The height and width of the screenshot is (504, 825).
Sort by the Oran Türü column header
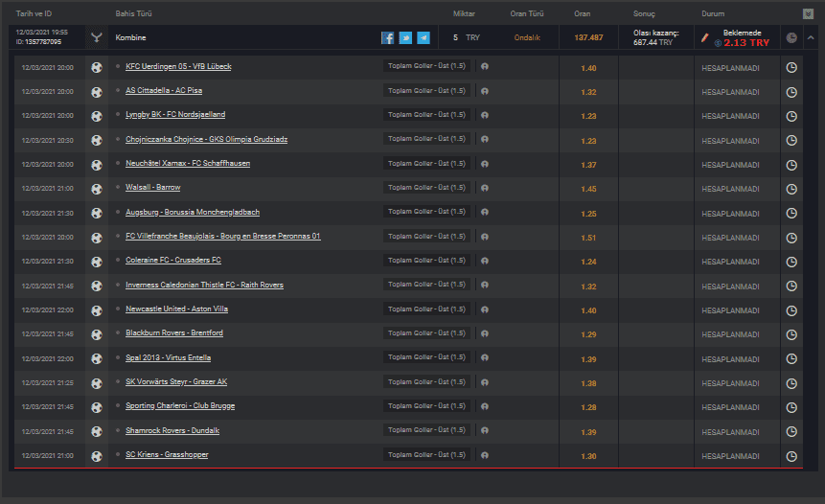tap(527, 13)
